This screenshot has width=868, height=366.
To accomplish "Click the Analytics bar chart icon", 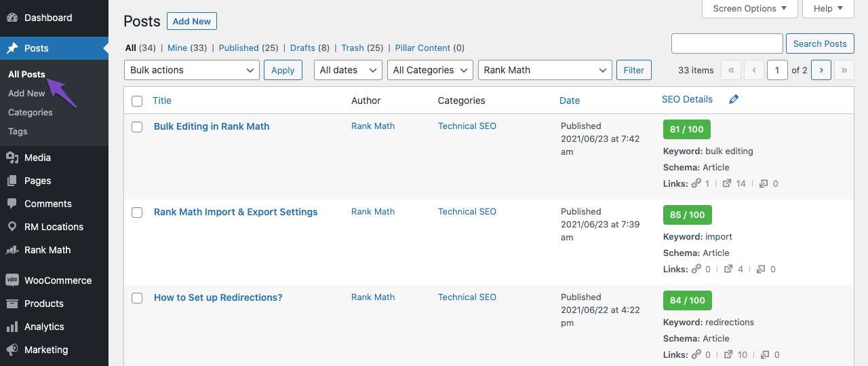I will (12, 327).
